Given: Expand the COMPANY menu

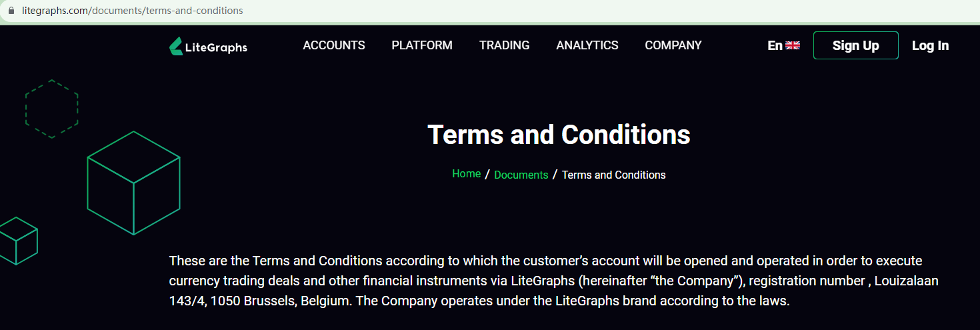Looking at the screenshot, I should pos(673,45).
